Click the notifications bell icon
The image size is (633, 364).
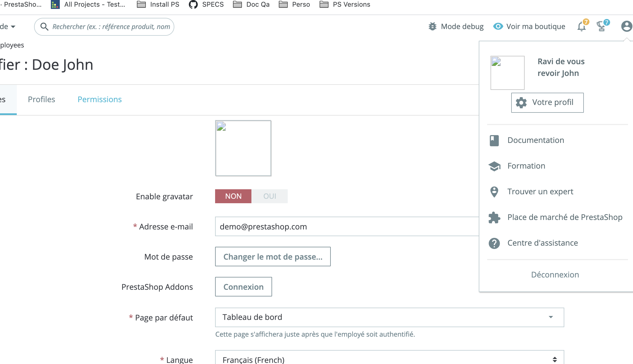pos(582,27)
